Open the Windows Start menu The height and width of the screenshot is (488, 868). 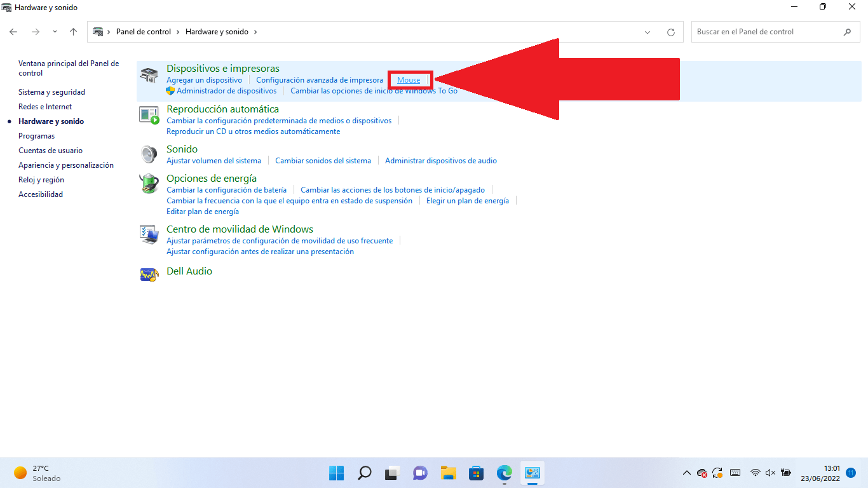pyautogui.click(x=336, y=473)
